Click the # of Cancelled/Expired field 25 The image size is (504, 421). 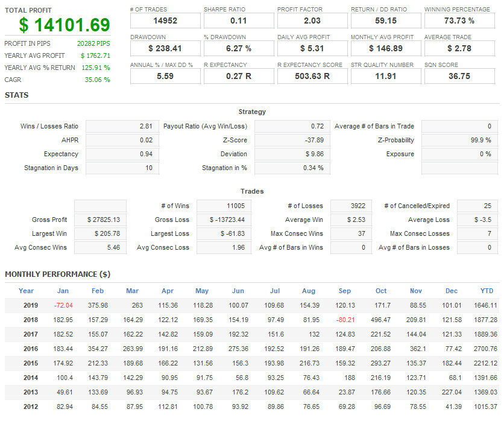click(x=477, y=206)
